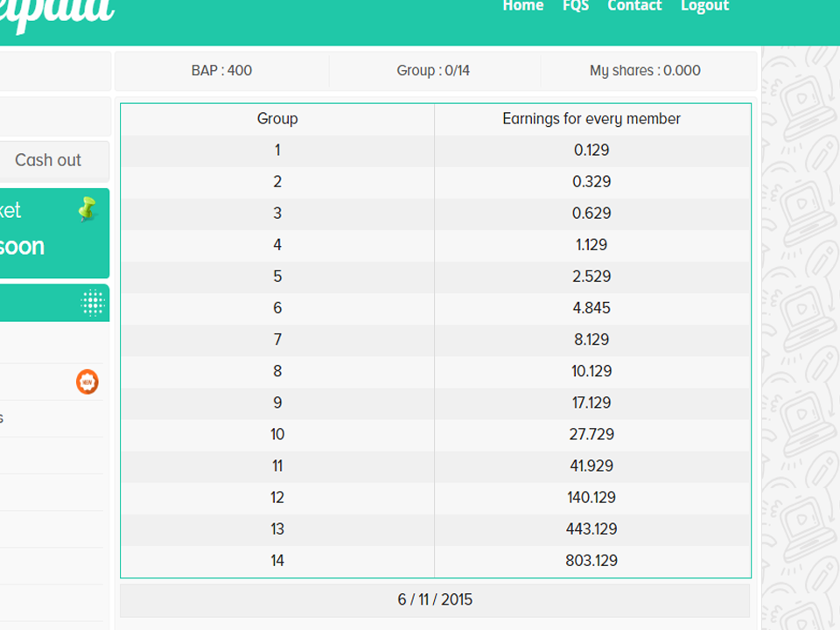Click the My shares : 0.000 stat
Image resolution: width=840 pixels, height=630 pixels.
tap(645, 71)
